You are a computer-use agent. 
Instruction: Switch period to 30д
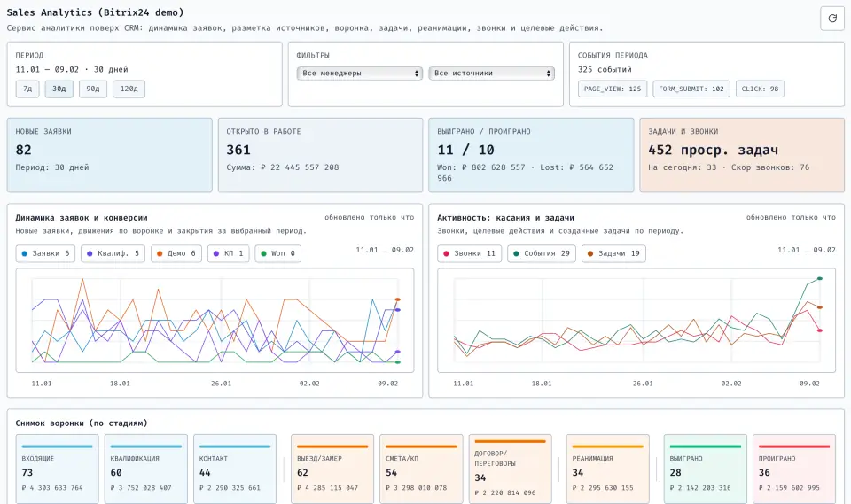point(59,89)
